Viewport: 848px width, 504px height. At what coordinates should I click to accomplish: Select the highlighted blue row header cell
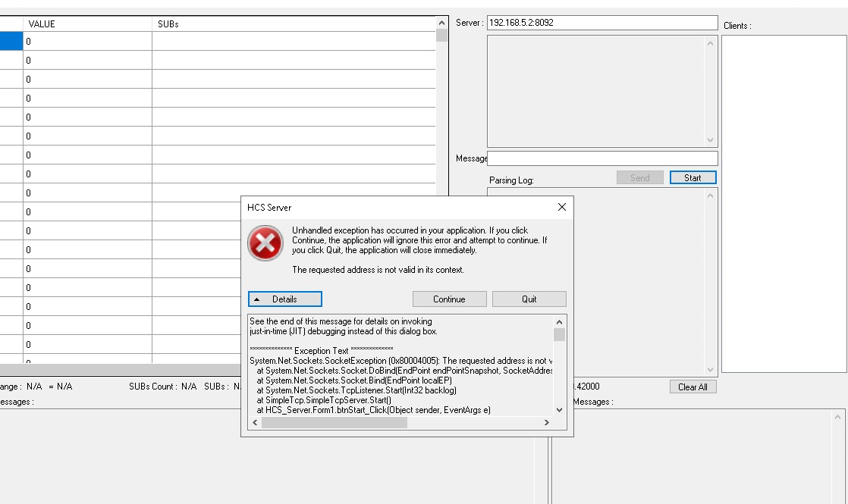tap(11, 41)
